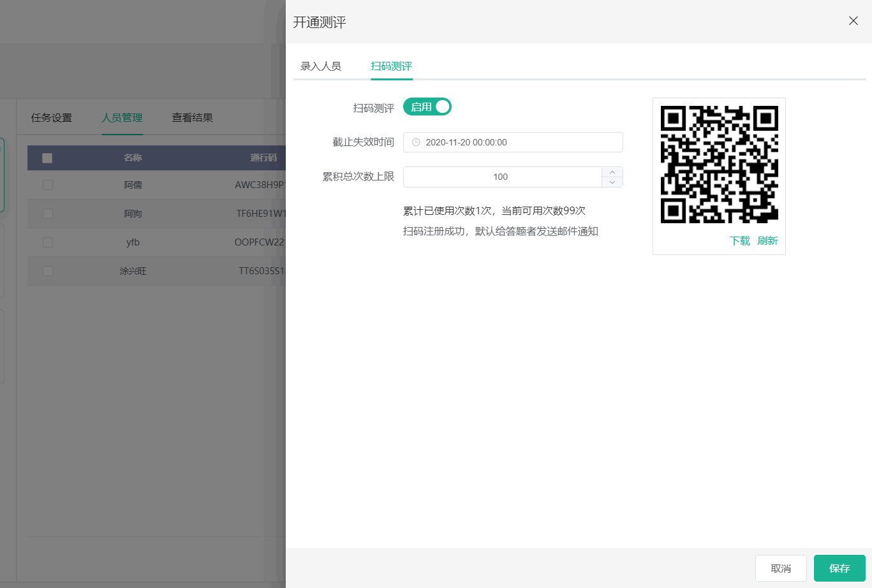Increase 累积总次数上限 with up arrow

coord(612,172)
